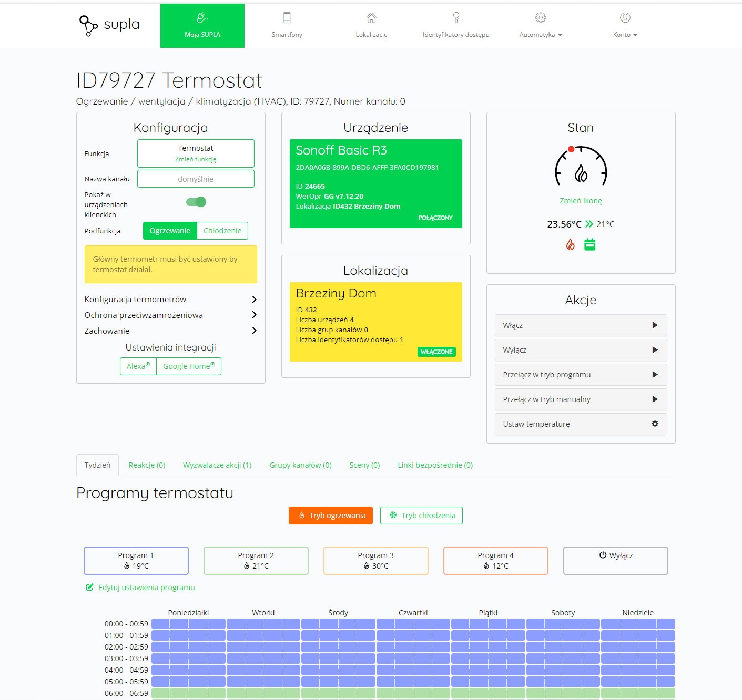This screenshot has height=700, width=742.
Task: Open the Automatyka dropdown menu
Action: coord(541,25)
